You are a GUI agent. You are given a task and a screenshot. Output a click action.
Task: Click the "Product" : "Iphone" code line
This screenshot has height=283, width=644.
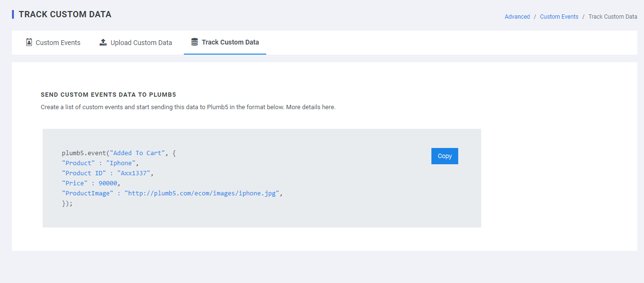click(x=100, y=163)
